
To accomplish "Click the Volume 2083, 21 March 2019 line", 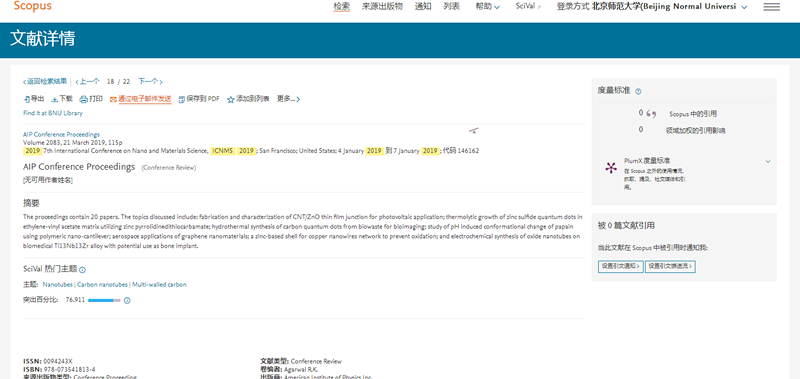I will [x=72, y=143].
